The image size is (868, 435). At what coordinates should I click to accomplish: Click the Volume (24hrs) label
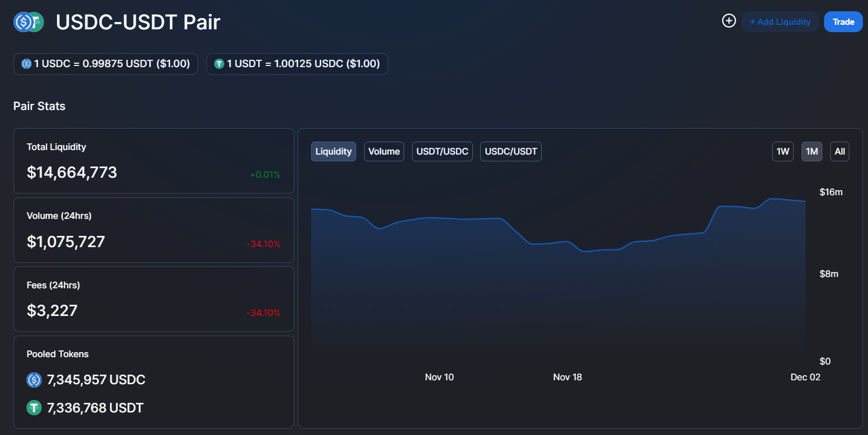tap(59, 216)
